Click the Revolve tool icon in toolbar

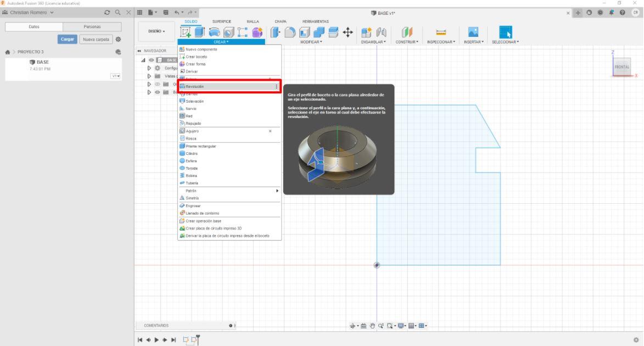point(214,32)
